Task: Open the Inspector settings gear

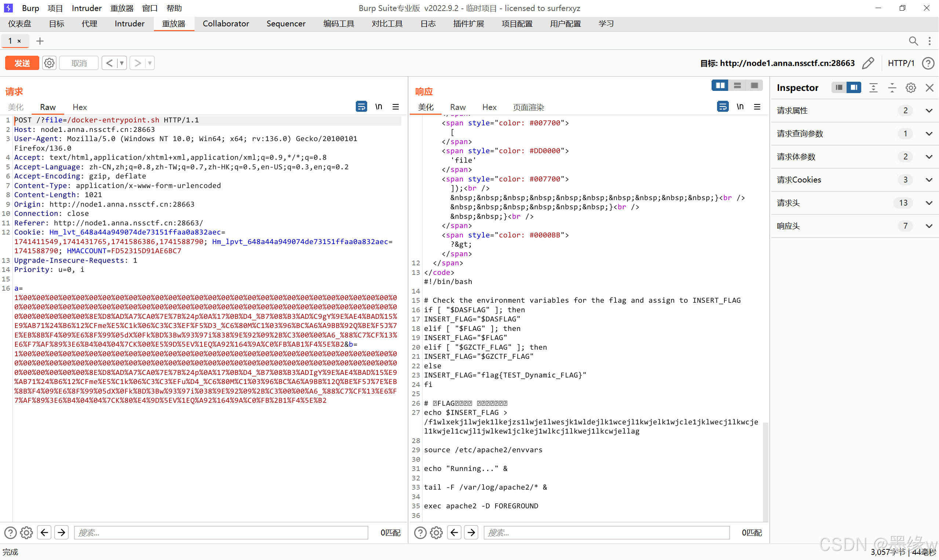Action: pyautogui.click(x=910, y=88)
